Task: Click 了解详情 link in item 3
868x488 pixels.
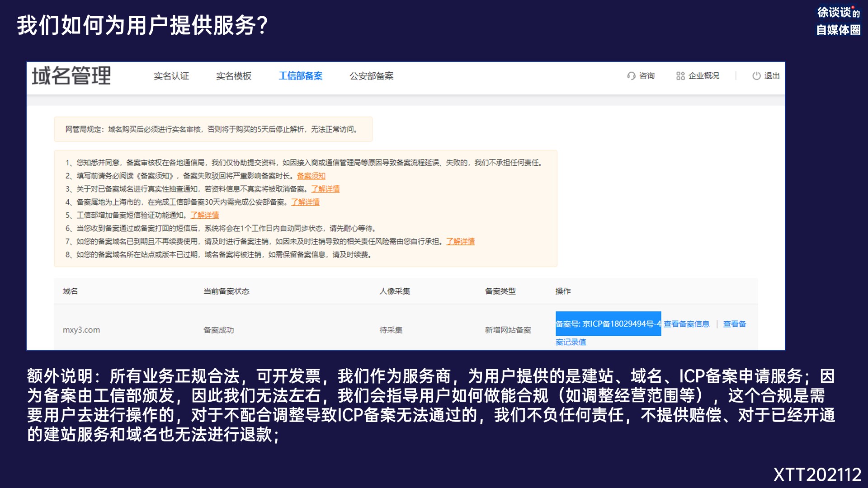Action: coord(325,189)
